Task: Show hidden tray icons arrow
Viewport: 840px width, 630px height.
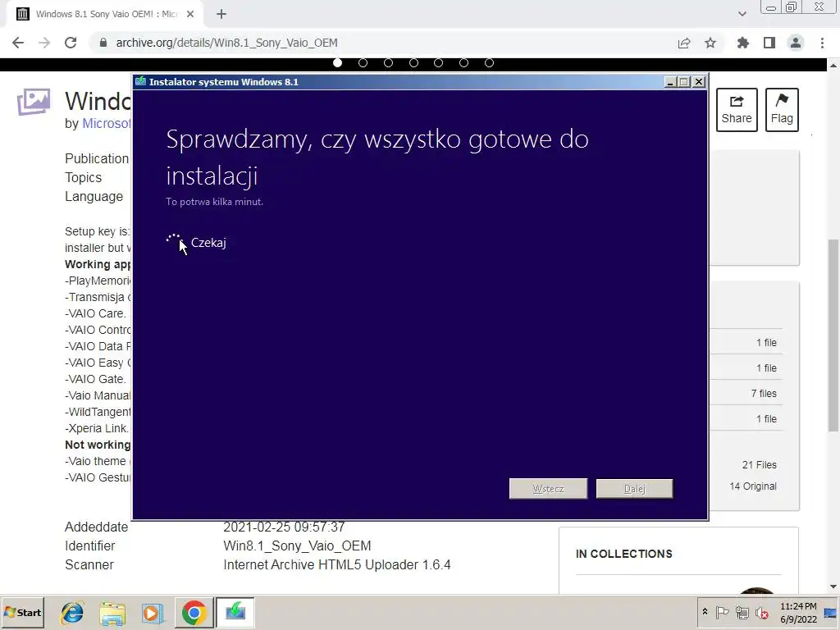Action: click(x=705, y=612)
